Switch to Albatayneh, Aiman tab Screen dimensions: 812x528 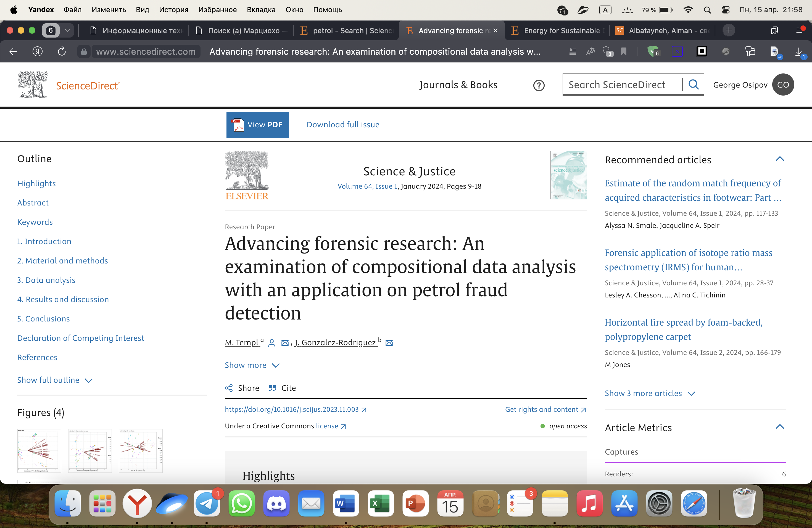tap(662, 31)
